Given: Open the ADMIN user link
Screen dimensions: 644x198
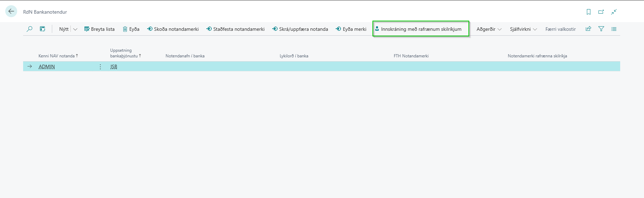Looking at the screenshot, I should pos(47,66).
